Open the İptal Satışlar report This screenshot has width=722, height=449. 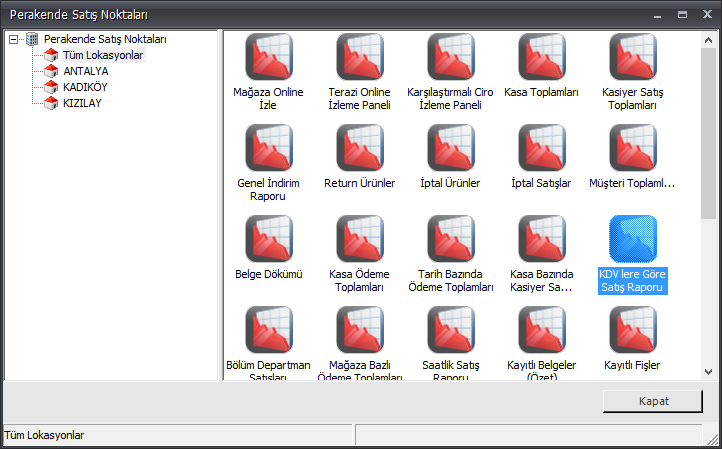[542, 148]
